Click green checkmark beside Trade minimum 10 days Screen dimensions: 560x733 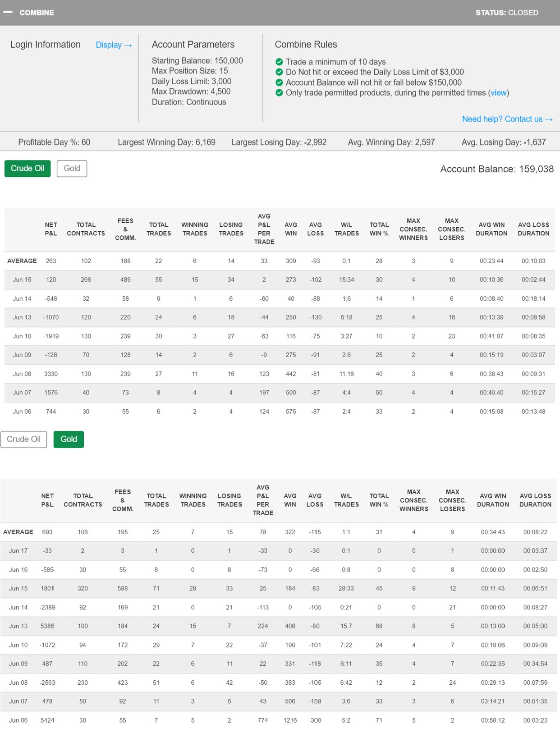[x=279, y=62]
